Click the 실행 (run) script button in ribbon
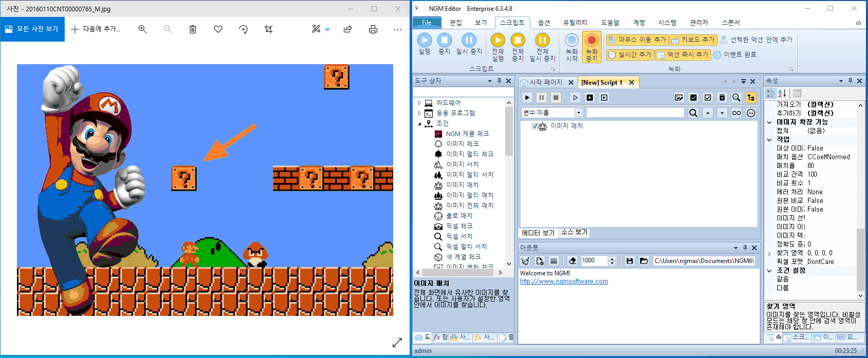The height and width of the screenshot is (358, 868). tap(425, 44)
